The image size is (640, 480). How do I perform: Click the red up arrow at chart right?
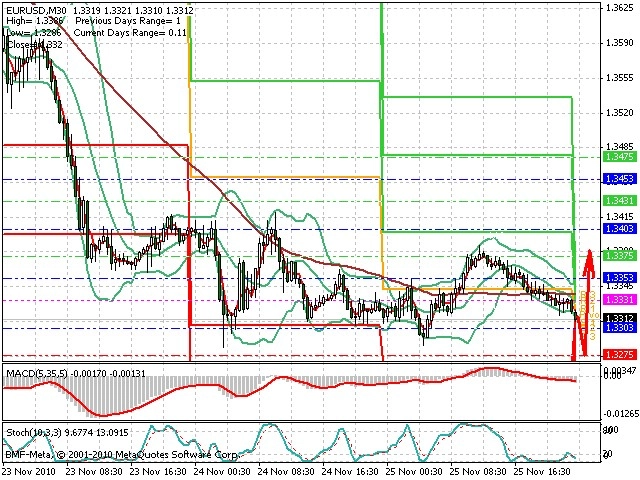(x=588, y=267)
